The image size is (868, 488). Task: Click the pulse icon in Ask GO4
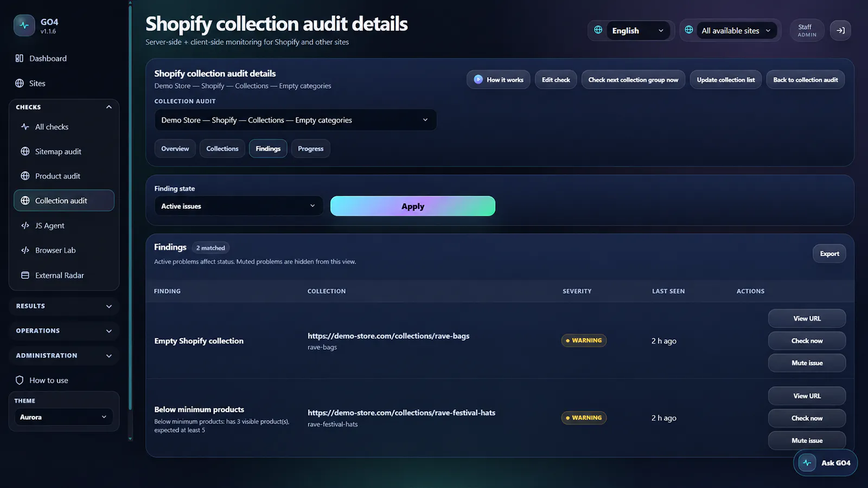pyautogui.click(x=807, y=463)
